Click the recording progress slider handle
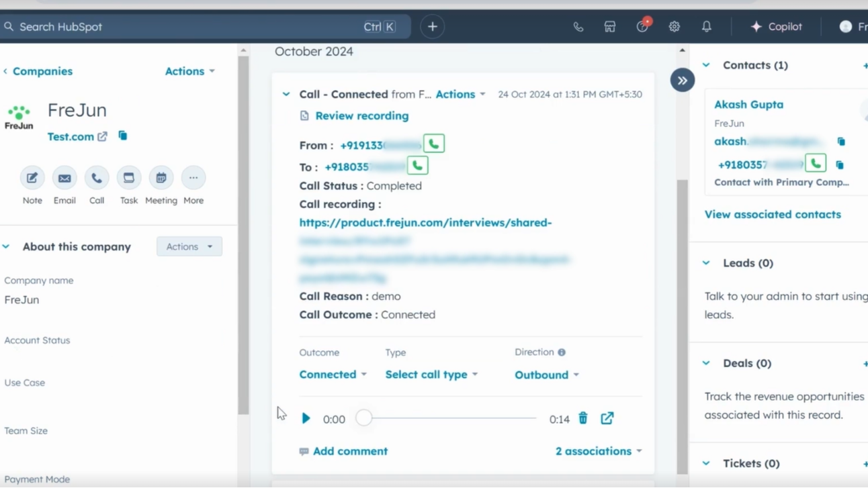This screenshot has width=868, height=488. click(x=363, y=418)
